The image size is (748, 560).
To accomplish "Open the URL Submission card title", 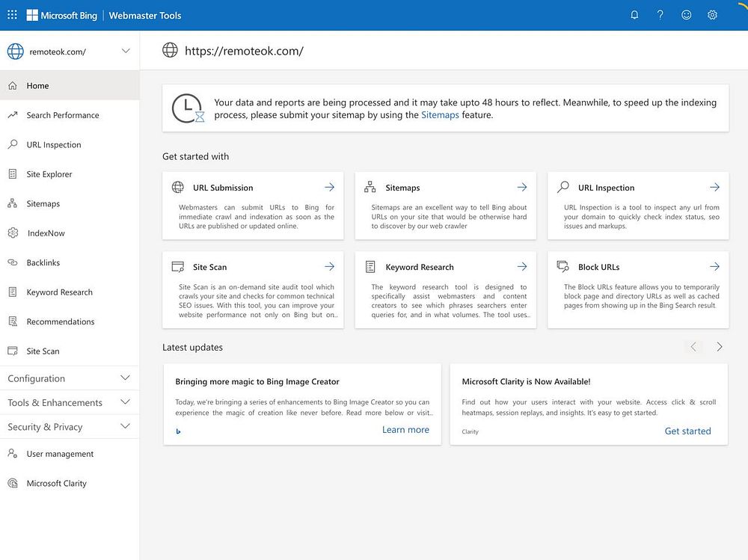I will (x=223, y=188).
